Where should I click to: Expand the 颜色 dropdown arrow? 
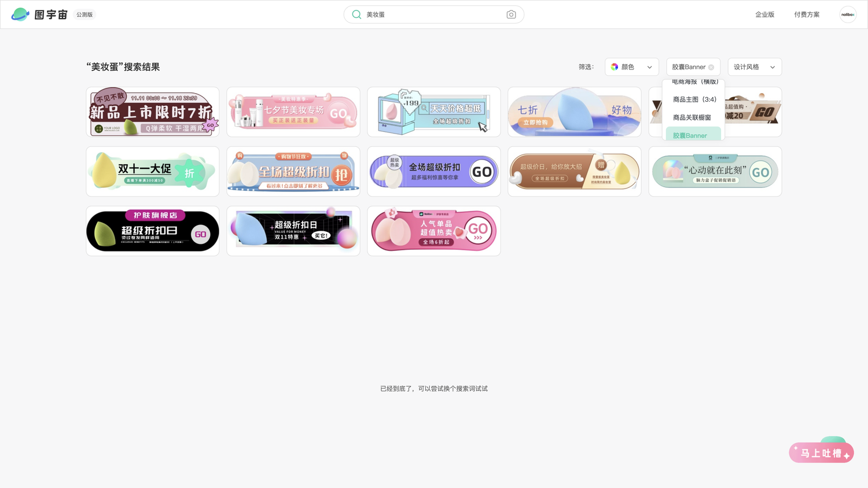pos(649,67)
